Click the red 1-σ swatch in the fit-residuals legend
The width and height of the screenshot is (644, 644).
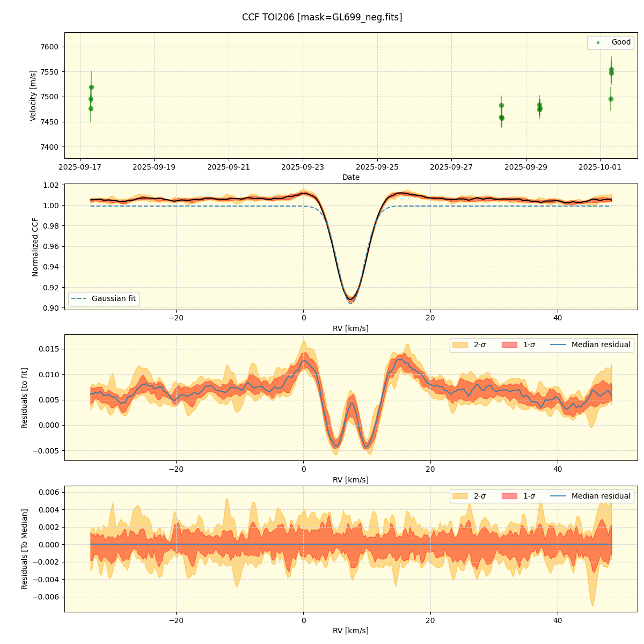(x=509, y=345)
